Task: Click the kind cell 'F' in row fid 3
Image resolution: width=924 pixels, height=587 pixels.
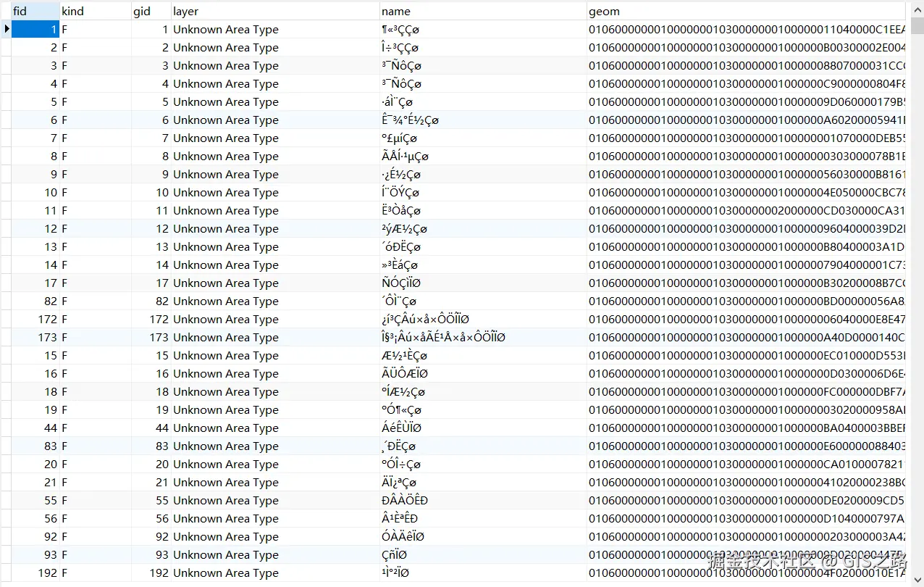Action: tap(96, 65)
